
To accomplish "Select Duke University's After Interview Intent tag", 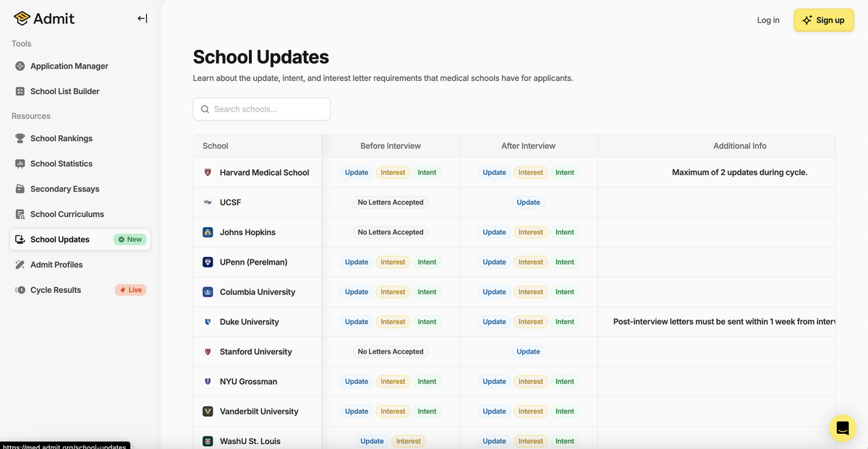I will (564, 322).
